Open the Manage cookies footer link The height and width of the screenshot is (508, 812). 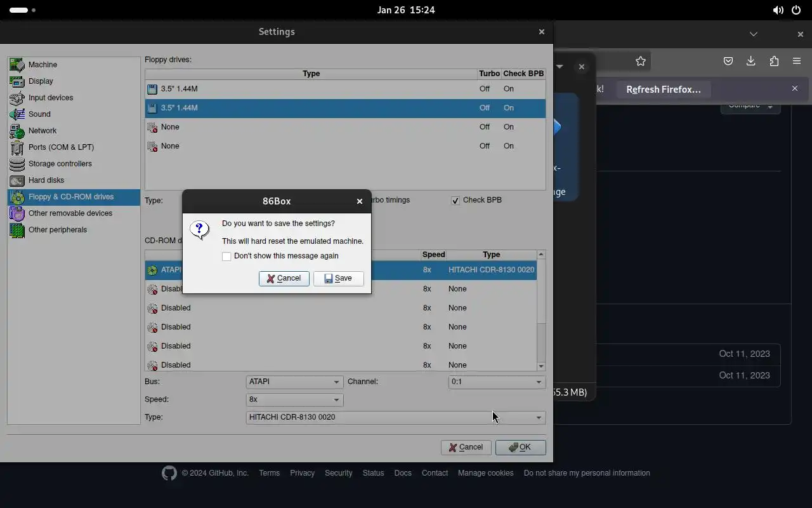tap(486, 473)
